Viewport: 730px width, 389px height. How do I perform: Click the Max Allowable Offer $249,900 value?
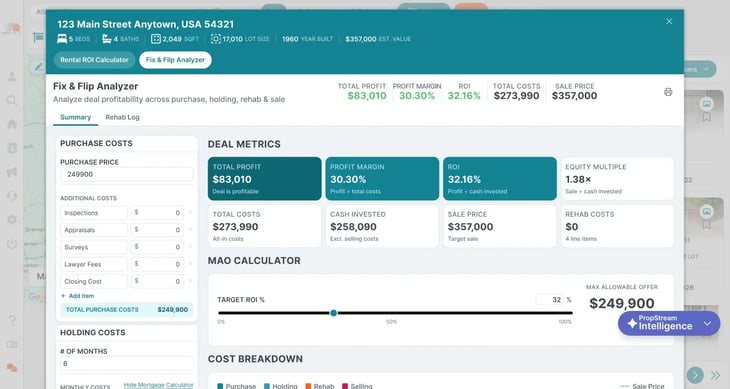tap(622, 303)
